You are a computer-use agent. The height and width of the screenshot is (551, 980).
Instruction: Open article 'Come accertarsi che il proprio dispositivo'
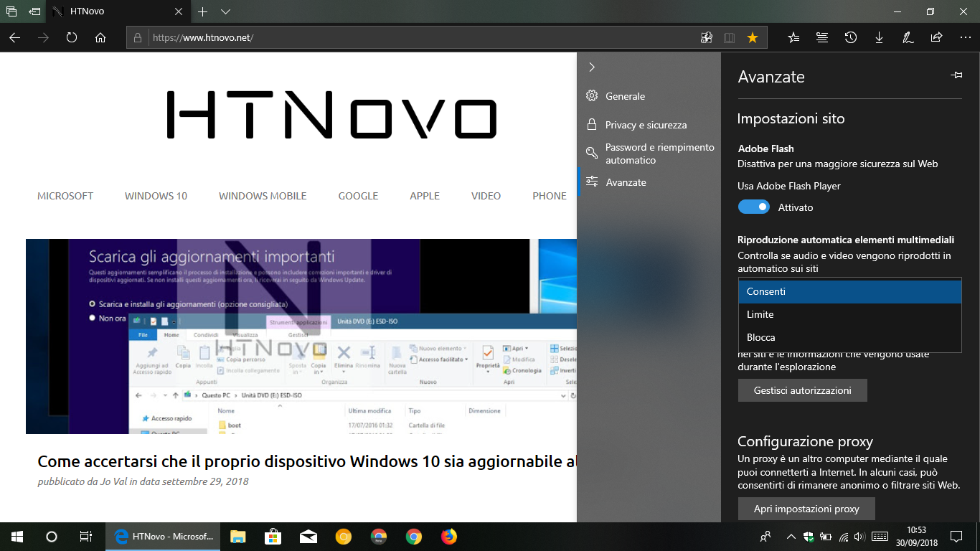(x=307, y=461)
